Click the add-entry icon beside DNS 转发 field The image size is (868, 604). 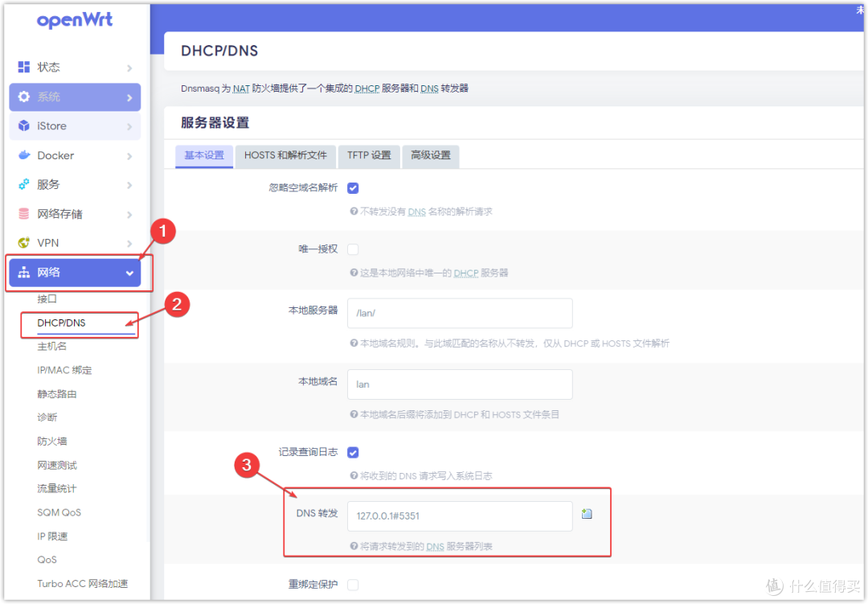pos(586,513)
